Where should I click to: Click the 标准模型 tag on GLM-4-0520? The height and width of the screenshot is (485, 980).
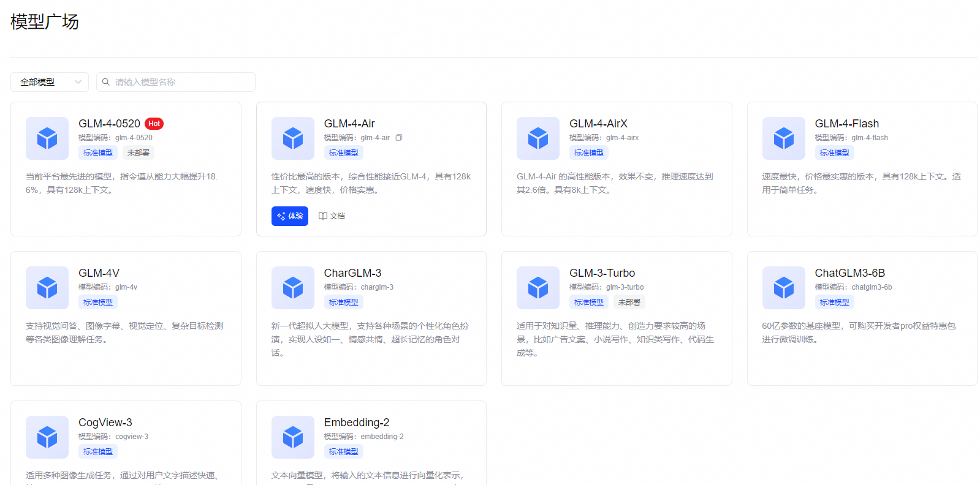pyautogui.click(x=98, y=153)
